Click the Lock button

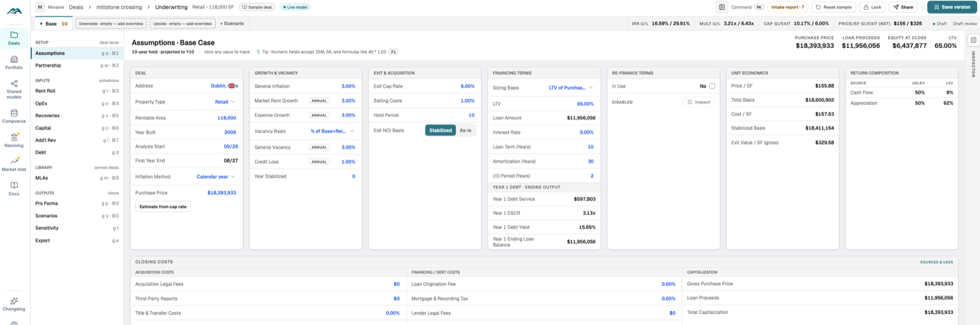872,7
